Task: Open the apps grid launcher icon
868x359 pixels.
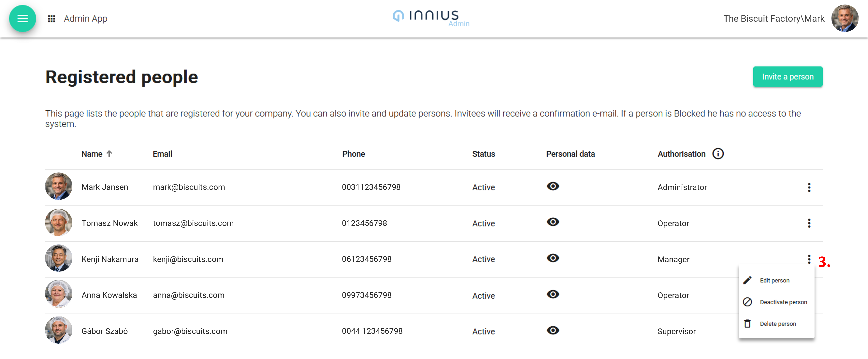Action: tap(51, 19)
